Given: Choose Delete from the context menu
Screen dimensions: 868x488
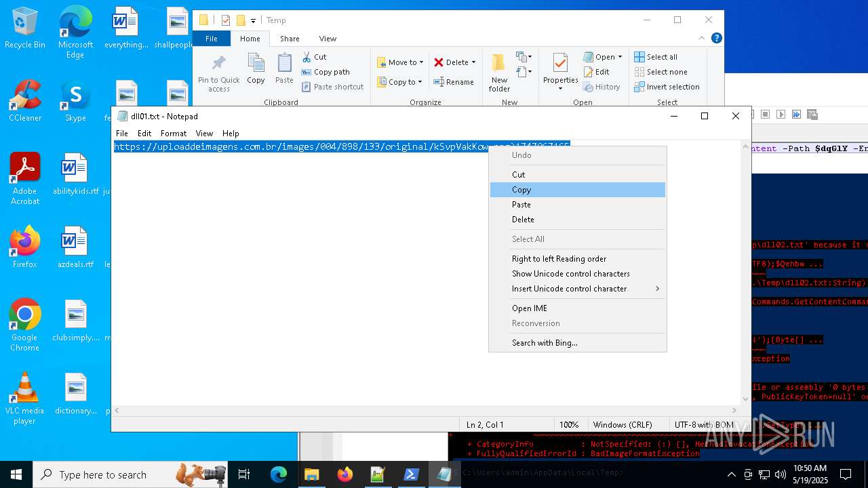Looking at the screenshot, I should (578, 220).
